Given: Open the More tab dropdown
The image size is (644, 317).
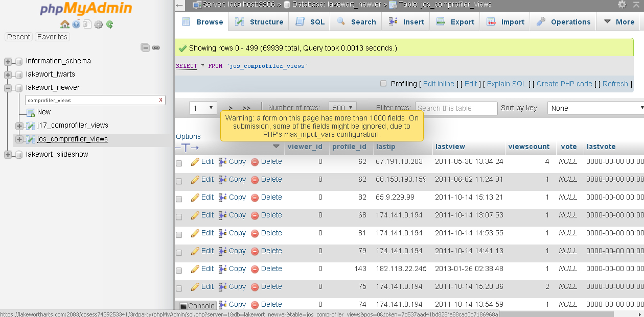Looking at the screenshot, I should (x=619, y=22).
